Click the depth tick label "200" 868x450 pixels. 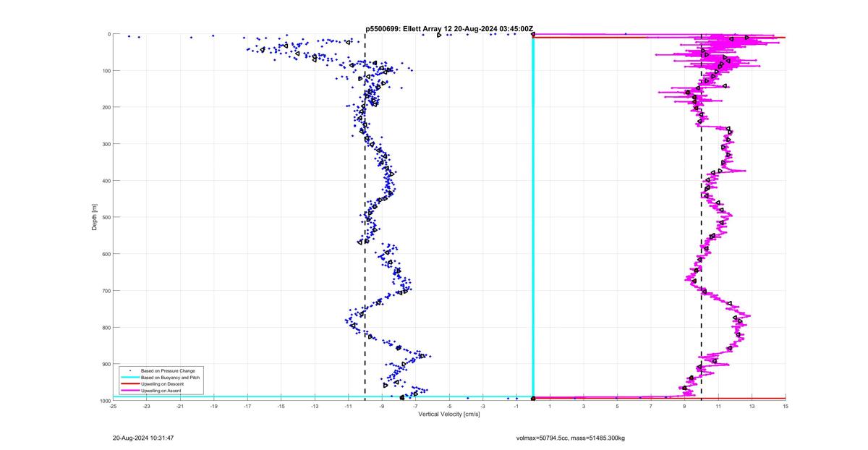tap(105, 107)
